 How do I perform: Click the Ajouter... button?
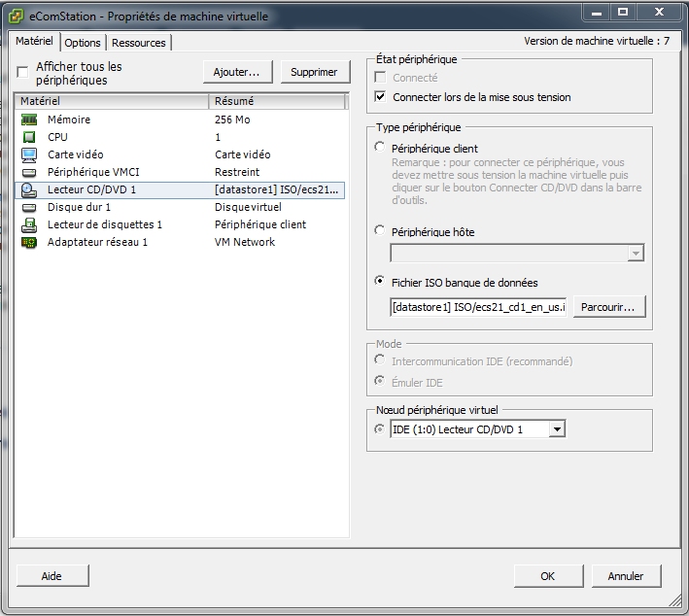click(237, 72)
